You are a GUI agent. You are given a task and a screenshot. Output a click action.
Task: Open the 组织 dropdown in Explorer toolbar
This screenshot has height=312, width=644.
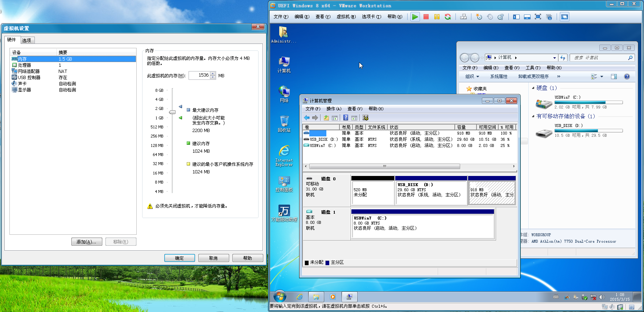[x=472, y=77]
